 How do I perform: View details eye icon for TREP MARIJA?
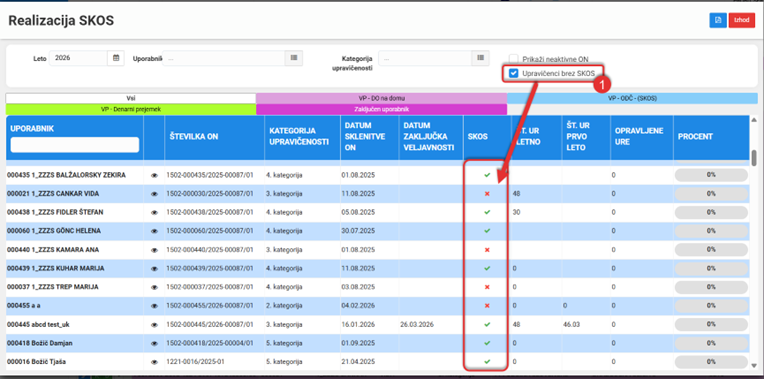154,287
